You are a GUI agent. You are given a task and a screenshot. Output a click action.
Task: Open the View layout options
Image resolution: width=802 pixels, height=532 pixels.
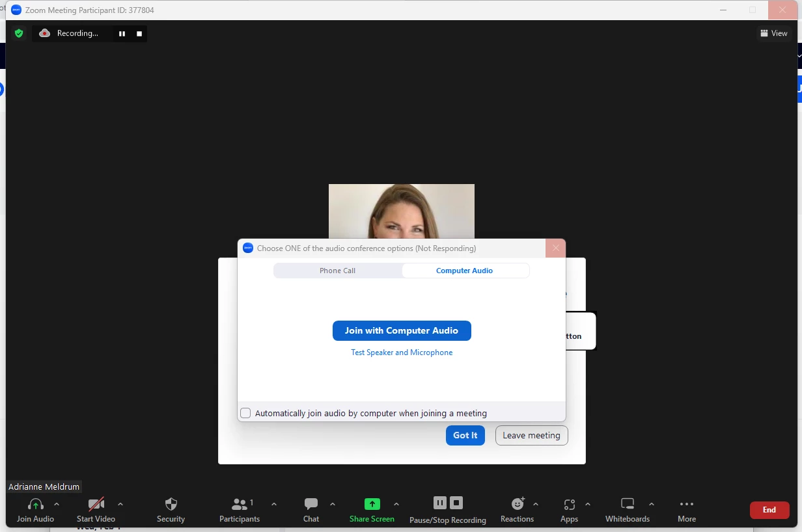(774, 33)
